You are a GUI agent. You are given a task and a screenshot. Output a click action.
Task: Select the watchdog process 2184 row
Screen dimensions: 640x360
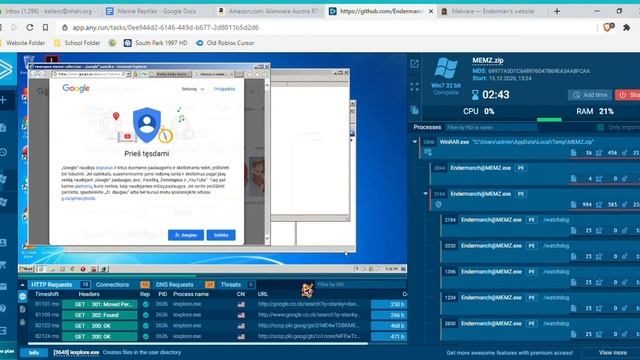point(540,225)
